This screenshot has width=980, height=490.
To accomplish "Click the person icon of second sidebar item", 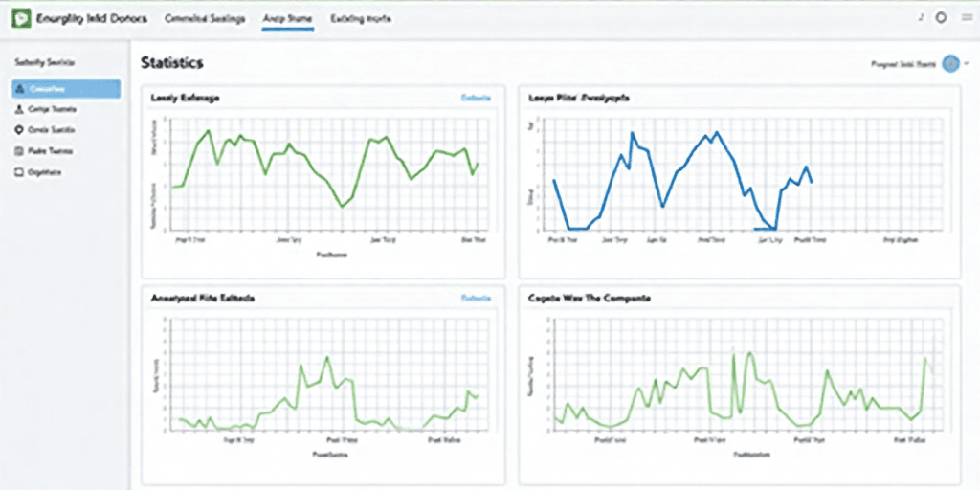I will (x=20, y=110).
